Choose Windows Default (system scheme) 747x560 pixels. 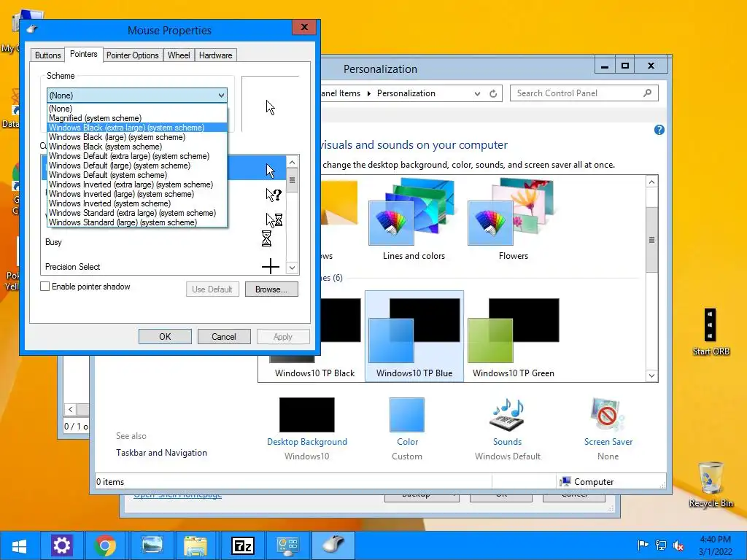click(x=137, y=175)
